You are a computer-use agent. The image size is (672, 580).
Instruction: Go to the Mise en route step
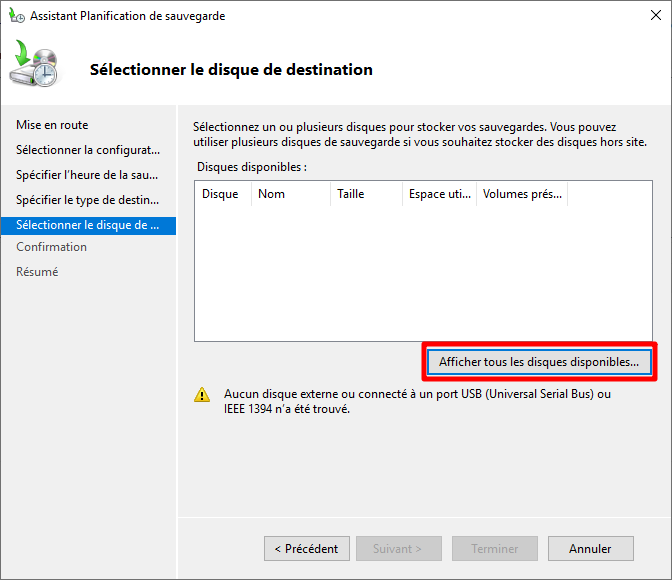pos(52,125)
